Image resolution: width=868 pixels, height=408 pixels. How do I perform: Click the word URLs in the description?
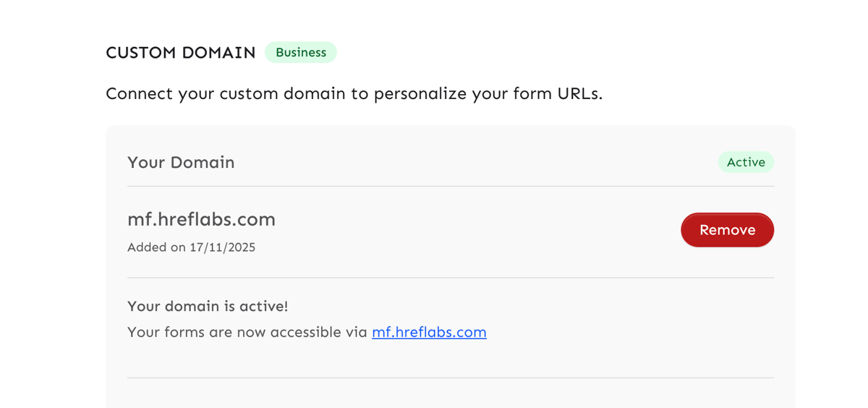[x=579, y=94]
